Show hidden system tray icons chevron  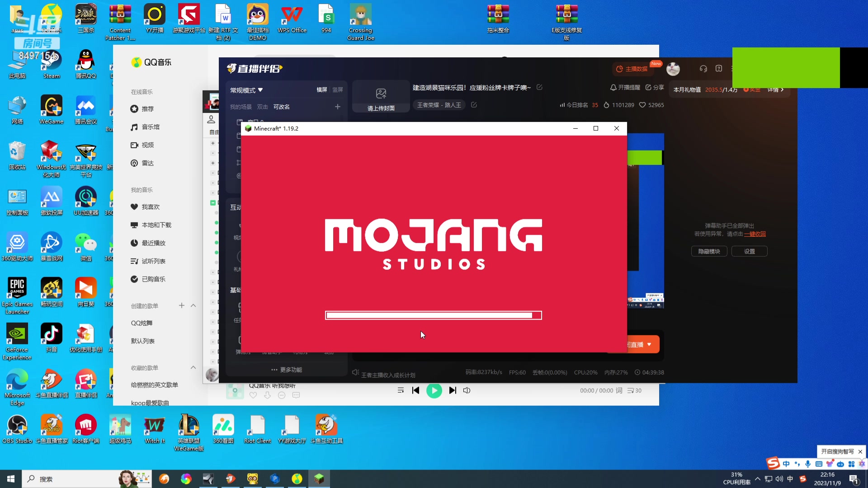(x=758, y=479)
